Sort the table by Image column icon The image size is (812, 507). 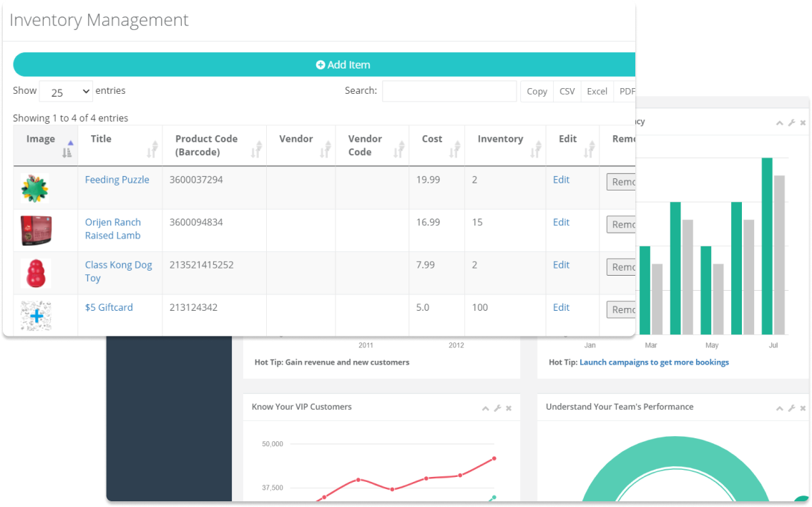click(x=67, y=149)
